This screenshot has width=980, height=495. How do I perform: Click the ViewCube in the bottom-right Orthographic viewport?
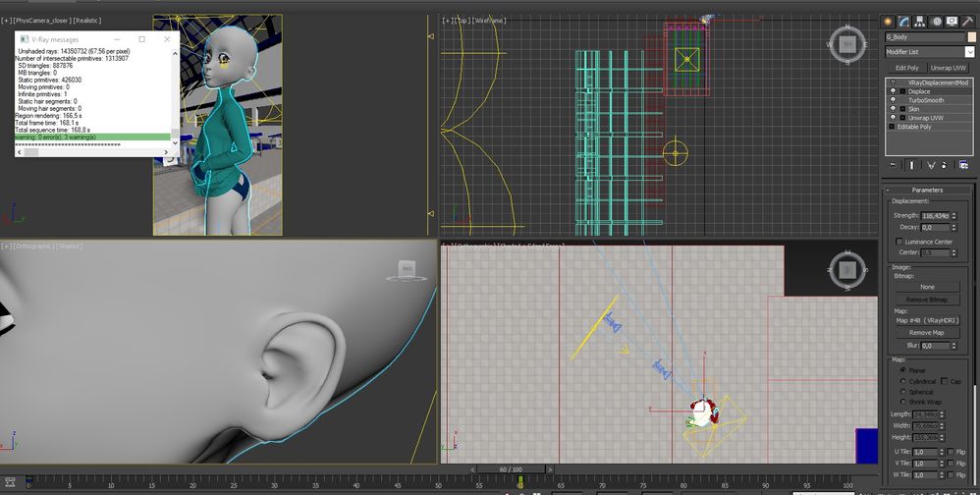click(x=847, y=269)
